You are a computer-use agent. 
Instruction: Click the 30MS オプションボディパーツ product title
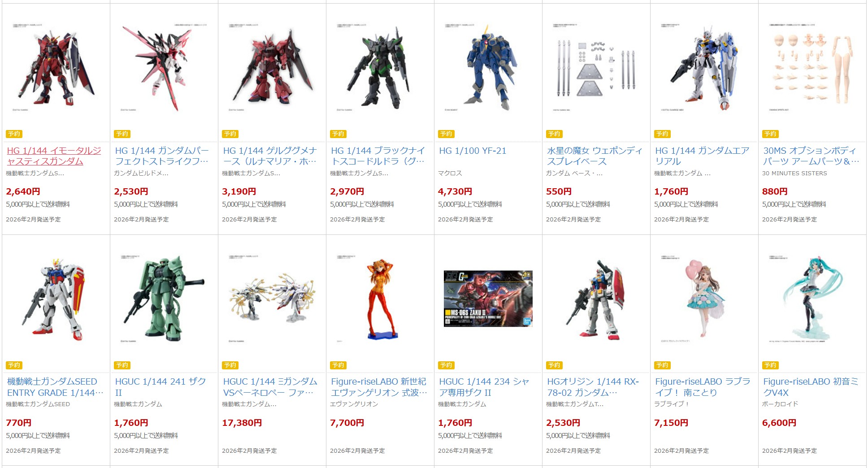(811, 156)
